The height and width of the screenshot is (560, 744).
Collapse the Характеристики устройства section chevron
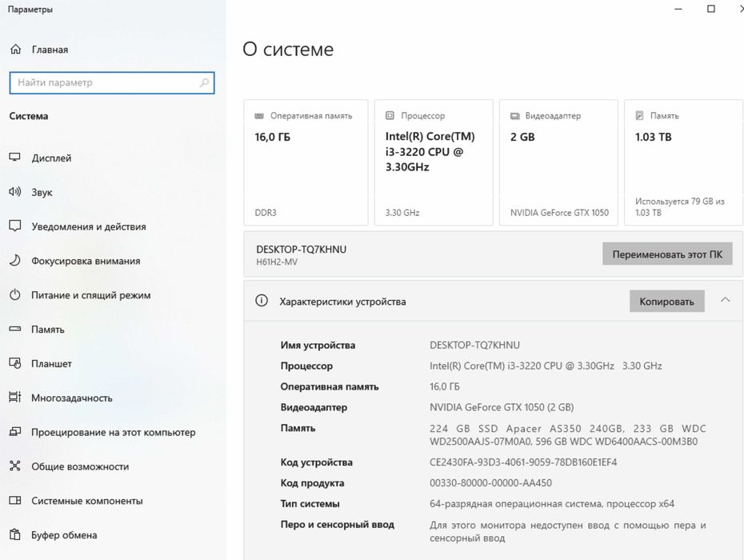[x=725, y=301]
